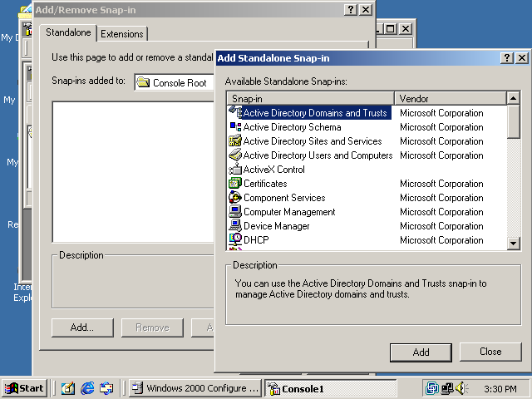532x399 pixels.
Task: Click the snap-in list scrollbar thumb
Action: coord(514,122)
